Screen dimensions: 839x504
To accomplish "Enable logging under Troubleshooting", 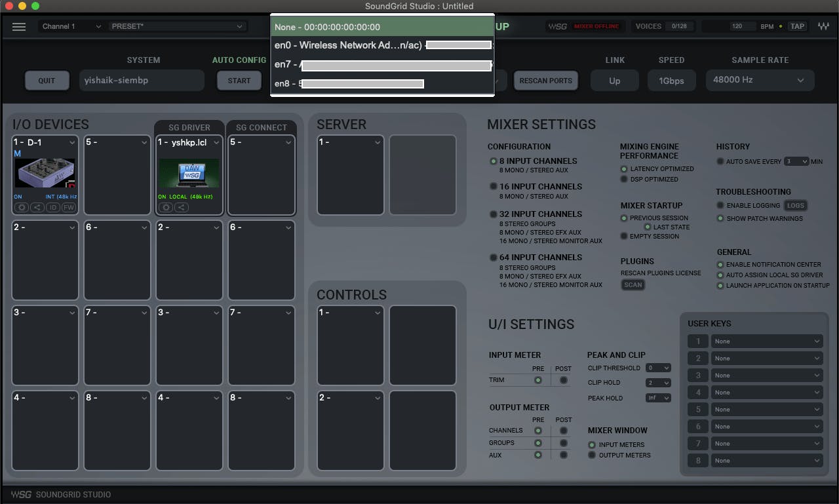I will click(718, 205).
